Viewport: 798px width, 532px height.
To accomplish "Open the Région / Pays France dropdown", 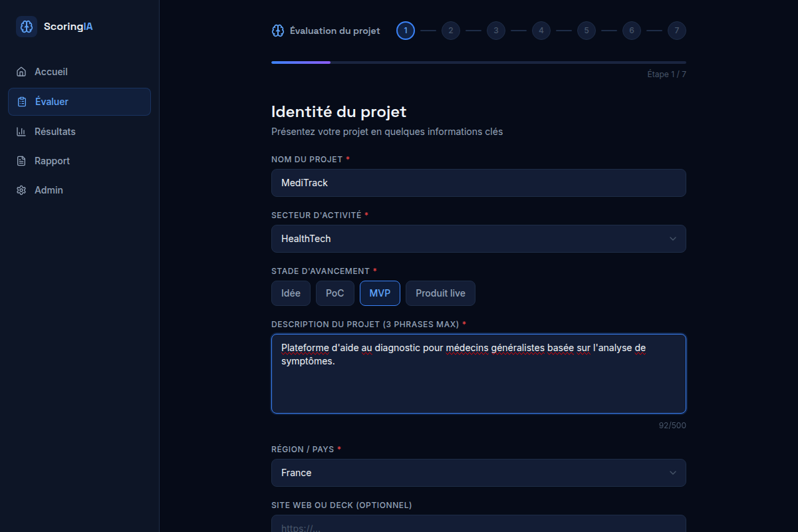I will pos(479,473).
